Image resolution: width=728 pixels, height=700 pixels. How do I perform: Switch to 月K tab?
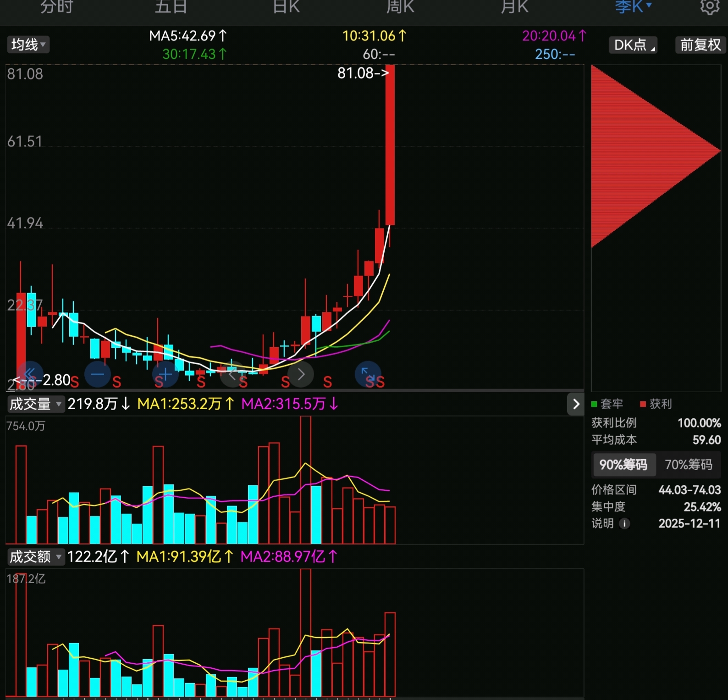[x=514, y=7]
